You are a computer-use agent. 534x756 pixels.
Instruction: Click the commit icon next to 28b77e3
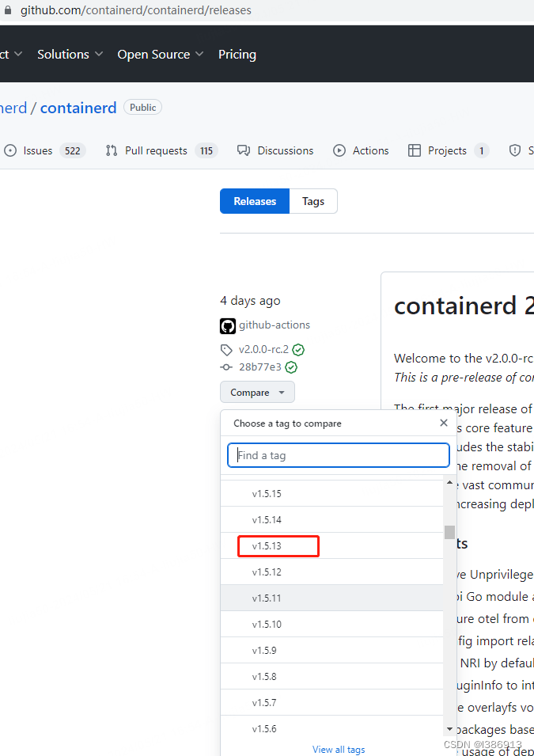[x=227, y=367]
